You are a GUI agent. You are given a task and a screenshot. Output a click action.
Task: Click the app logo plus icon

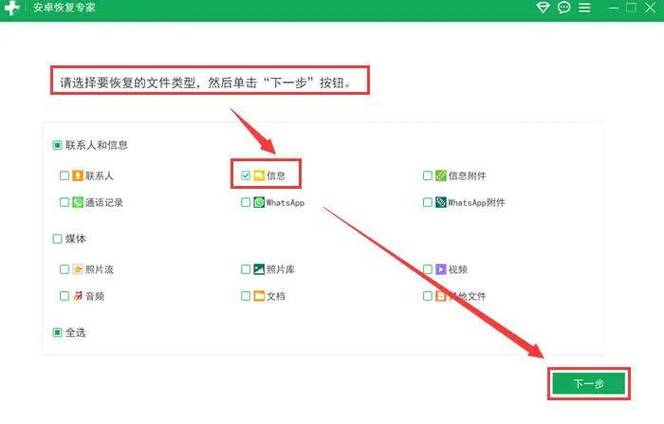coord(11,8)
